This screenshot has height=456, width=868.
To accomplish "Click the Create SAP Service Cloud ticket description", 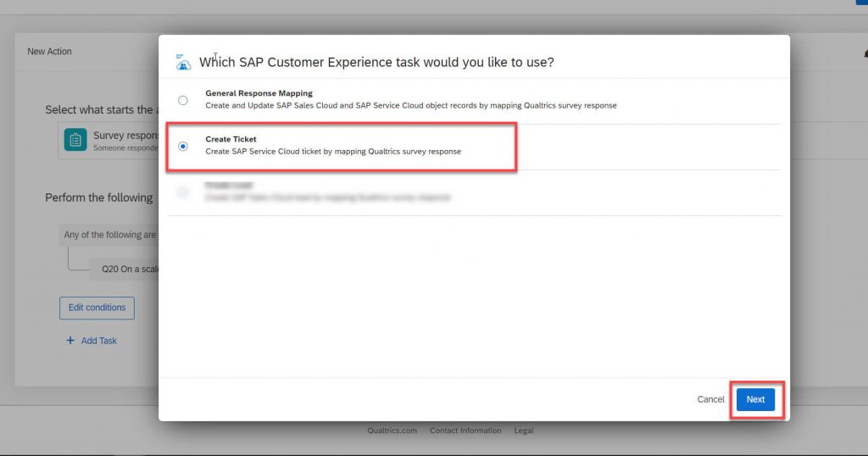I will 333,151.
